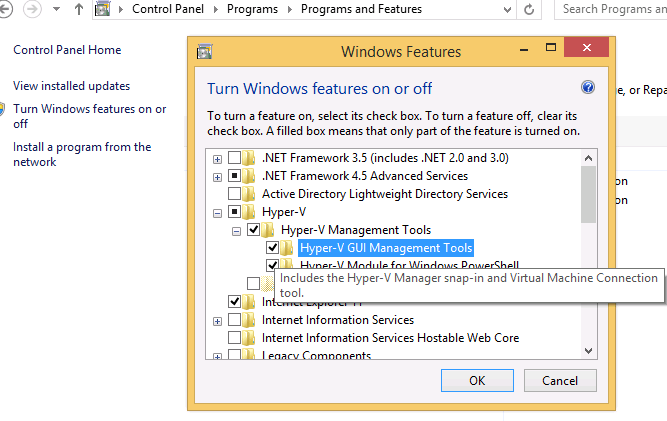The height and width of the screenshot is (421, 667).
Task: Toggle .NET Framework 4.5 Advanced Services checkbox
Action: (234, 175)
